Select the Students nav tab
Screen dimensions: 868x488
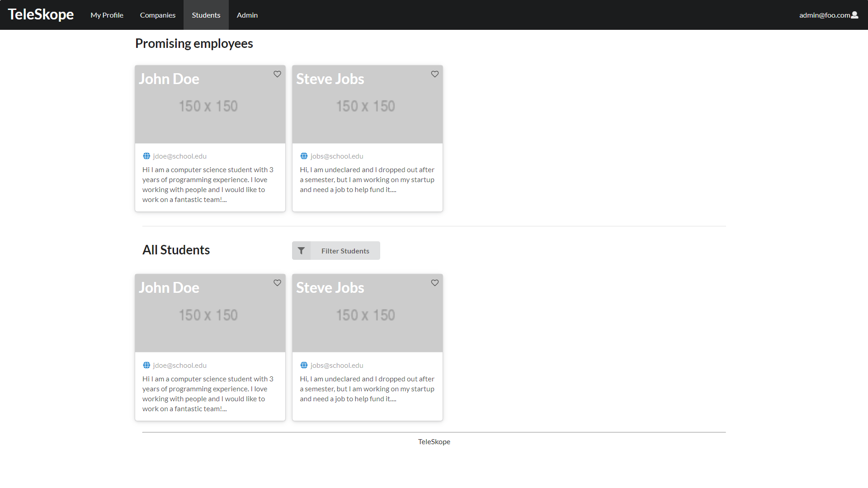pos(206,15)
